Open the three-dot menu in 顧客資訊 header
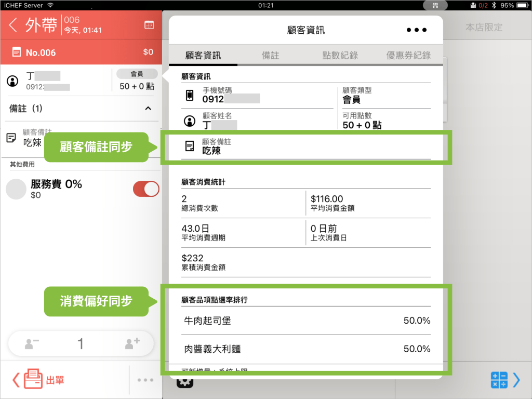This screenshot has height=399, width=532. [416, 30]
